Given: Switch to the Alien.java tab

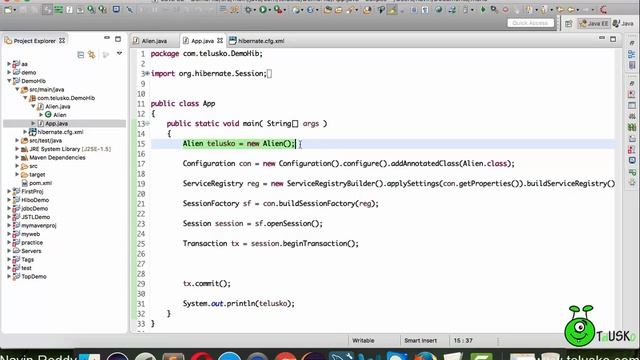Looking at the screenshot, I should coord(154,41).
